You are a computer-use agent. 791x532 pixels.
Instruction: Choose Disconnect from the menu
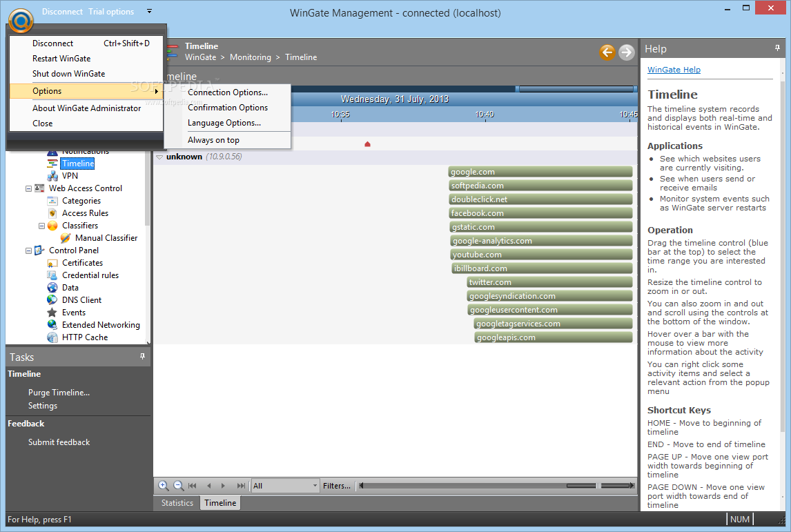point(86,43)
